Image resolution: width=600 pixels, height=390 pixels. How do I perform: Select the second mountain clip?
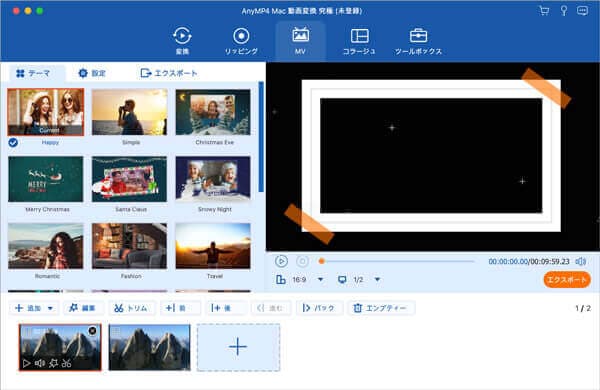click(x=150, y=347)
